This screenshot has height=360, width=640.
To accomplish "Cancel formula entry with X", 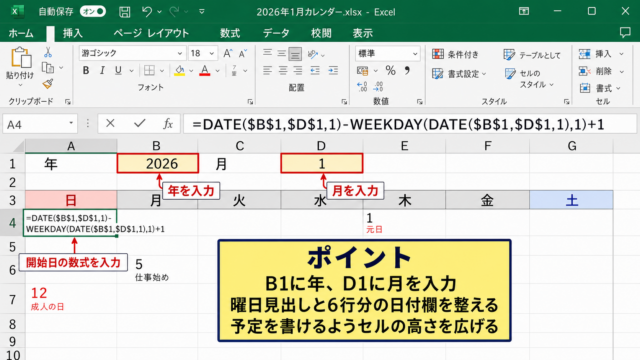I will (110, 123).
